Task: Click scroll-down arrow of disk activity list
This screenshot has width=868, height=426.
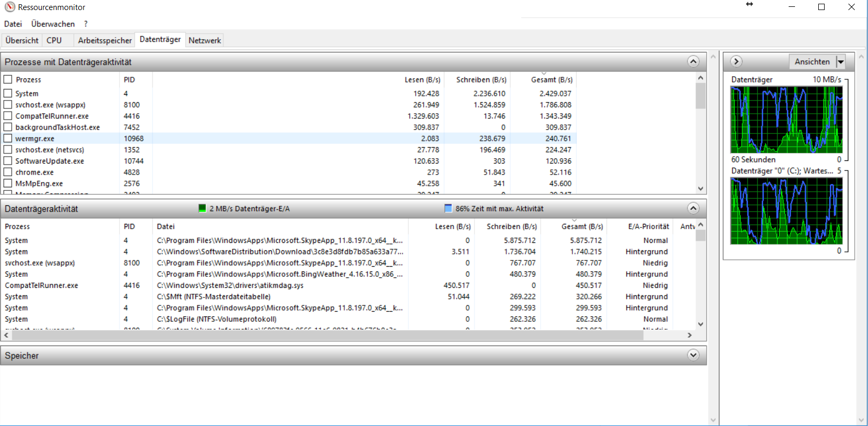Action: point(701,324)
